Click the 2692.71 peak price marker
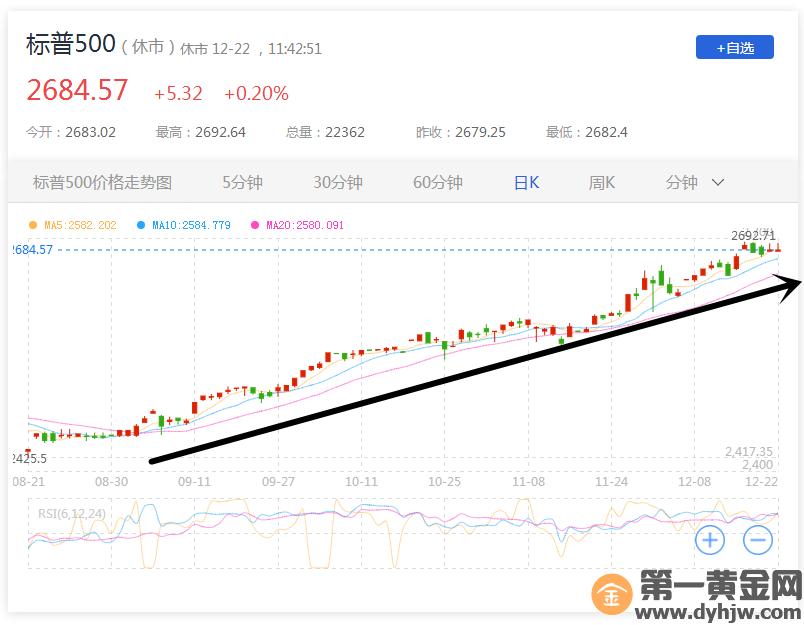Screen dimensions: 804x625 coord(752,235)
